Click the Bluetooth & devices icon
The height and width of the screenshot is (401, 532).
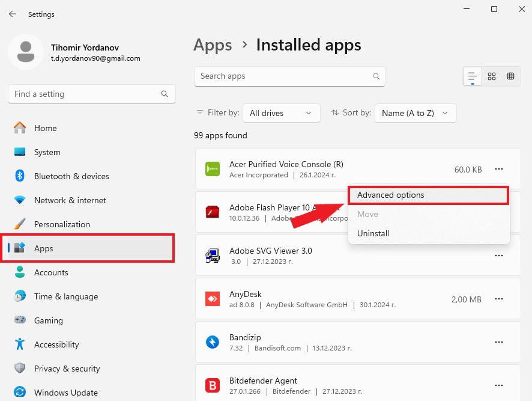[x=20, y=176]
